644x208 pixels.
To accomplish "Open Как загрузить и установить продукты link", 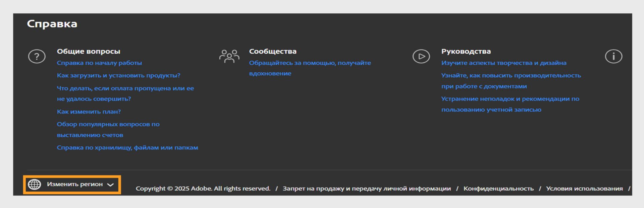I will tap(118, 75).
